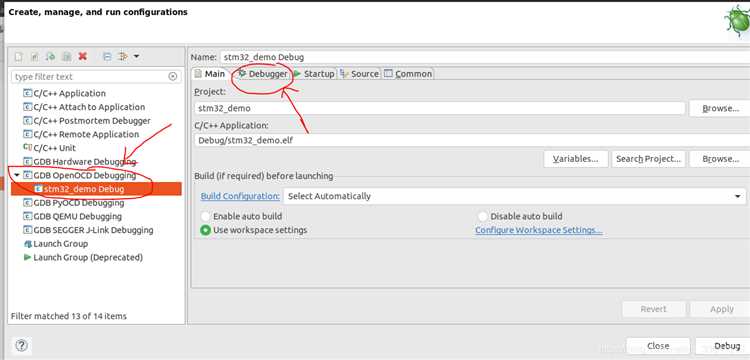Select Disable auto build radio option

[520, 217]
